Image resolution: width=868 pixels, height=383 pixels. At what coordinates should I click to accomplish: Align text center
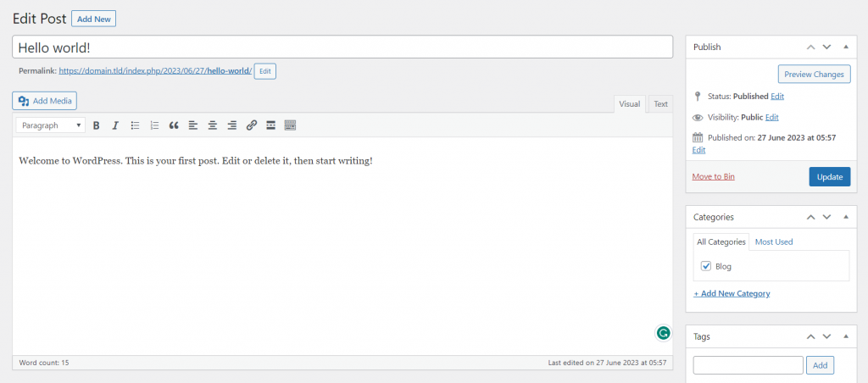pyautogui.click(x=212, y=125)
